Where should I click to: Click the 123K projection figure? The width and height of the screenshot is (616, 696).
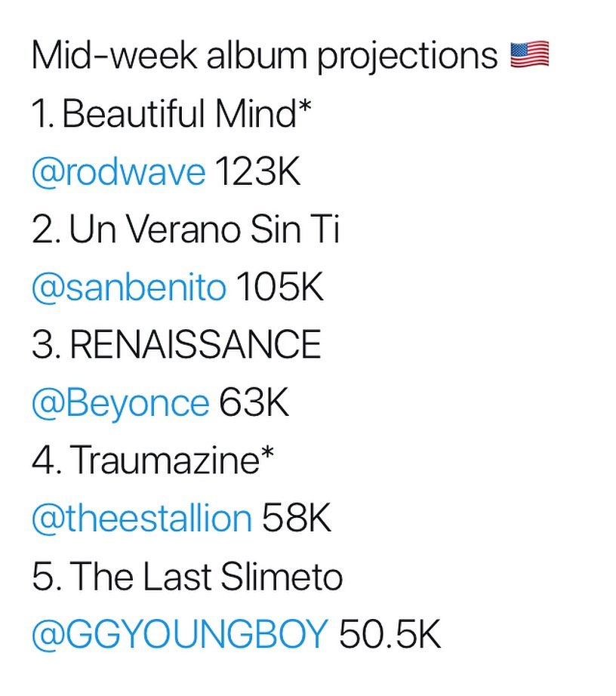(x=257, y=172)
